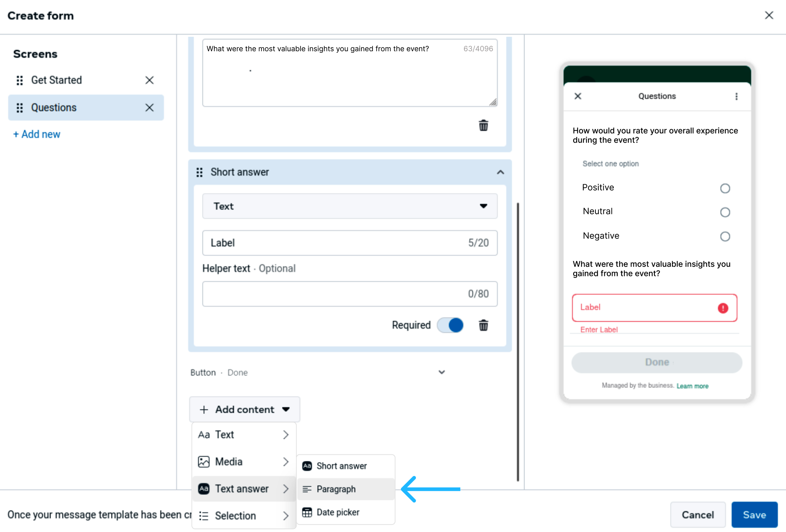Click the Save button
786x532 pixels.
pyautogui.click(x=754, y=515)
